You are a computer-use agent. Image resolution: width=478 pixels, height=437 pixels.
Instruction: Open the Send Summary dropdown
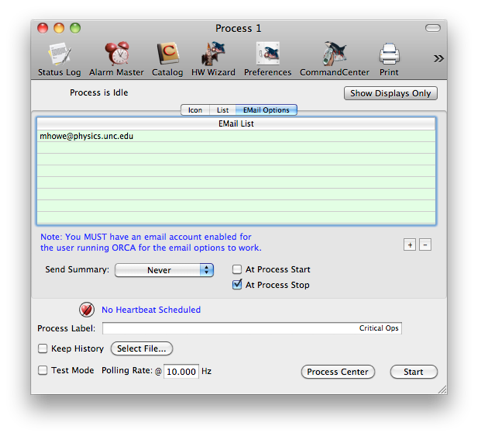point(164,270)
